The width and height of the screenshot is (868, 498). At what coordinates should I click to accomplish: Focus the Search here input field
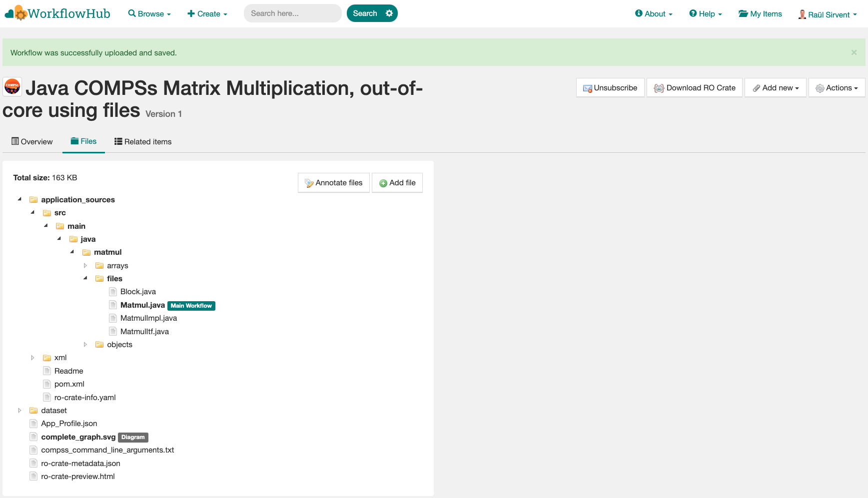293,13
